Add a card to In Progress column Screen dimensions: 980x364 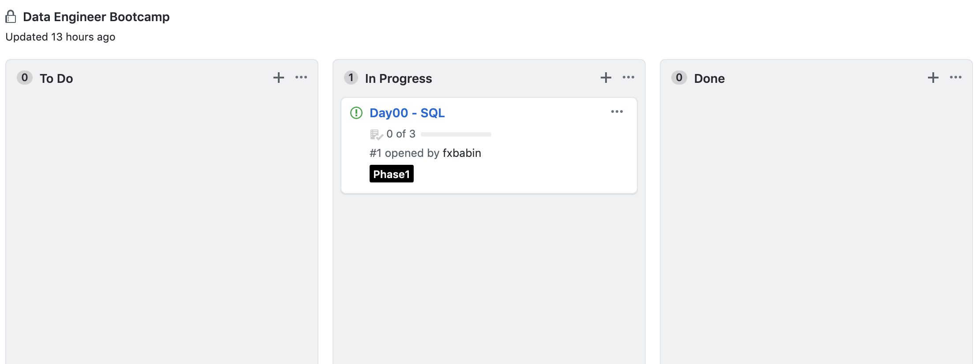tap(606, 78)
